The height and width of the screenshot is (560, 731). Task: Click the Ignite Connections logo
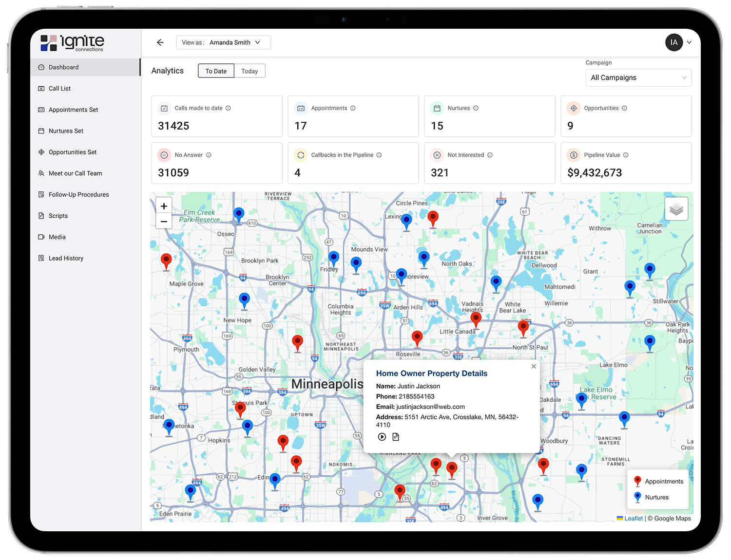[72, 43]
